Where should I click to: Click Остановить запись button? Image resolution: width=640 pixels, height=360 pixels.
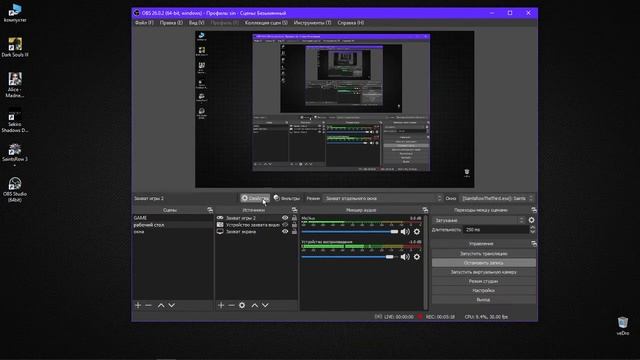[x=484, y=263]
